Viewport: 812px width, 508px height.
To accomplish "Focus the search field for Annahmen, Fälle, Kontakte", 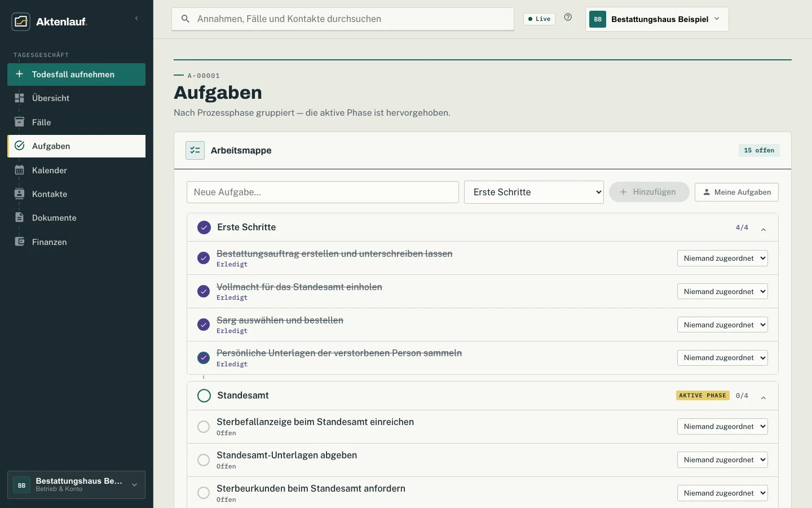I will pos(343,19).
